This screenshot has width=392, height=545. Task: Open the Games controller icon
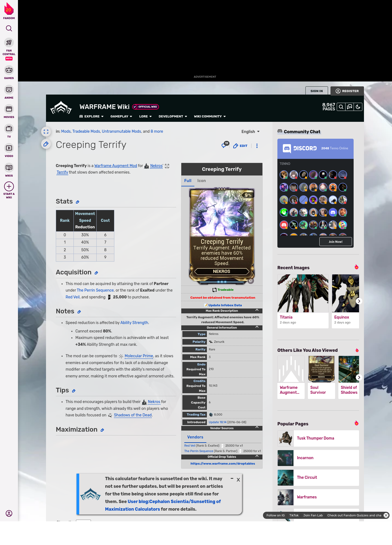click(9, 70)
